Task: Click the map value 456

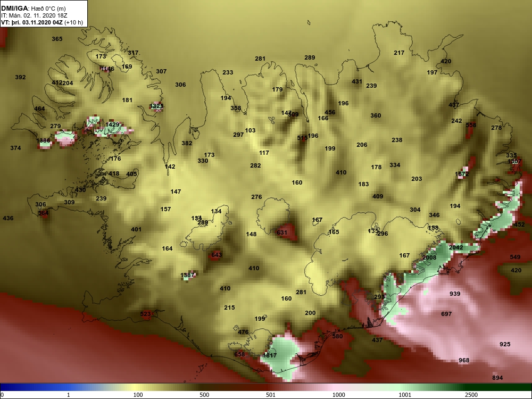Action: (330, 112)
